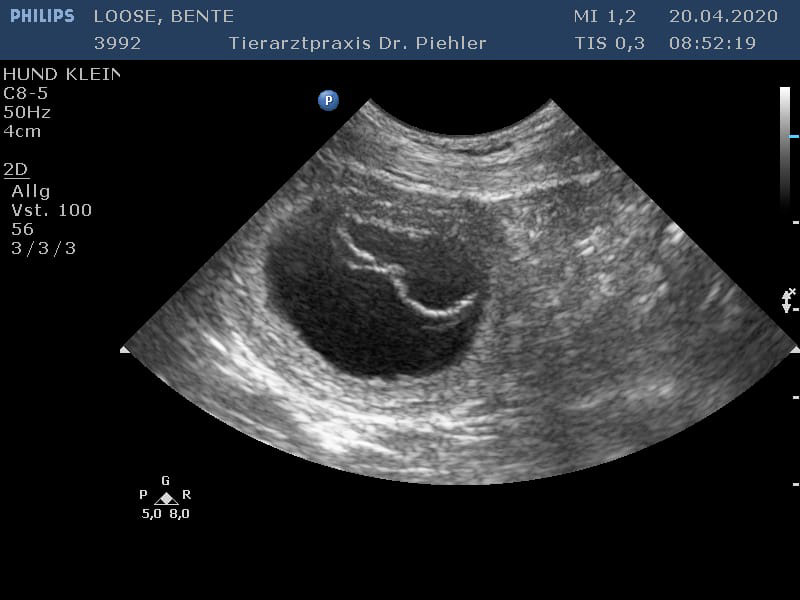Click the 50Hz frame rate value
Image resolution: width=800 pixels, height=600 pixels.
[x=27, y=112]
